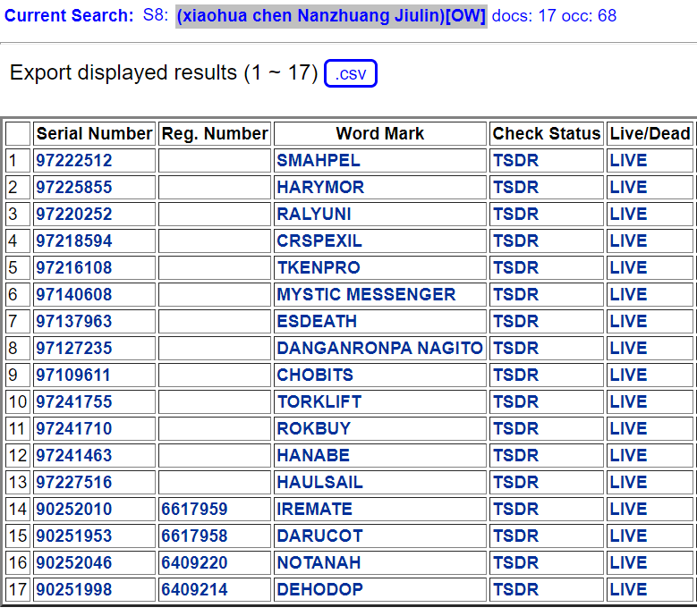Screen dimensions: 697x616
Task: Open serial number 97222512
Action: (73, 160)
